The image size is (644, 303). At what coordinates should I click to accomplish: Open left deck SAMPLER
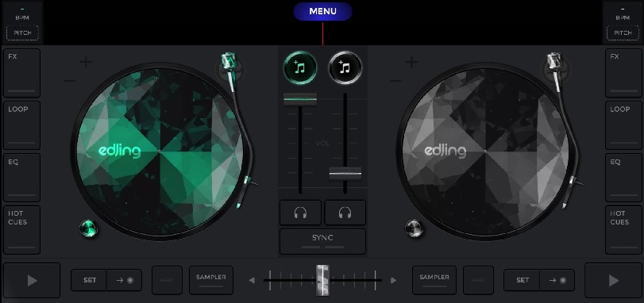[x=211, y=281]
